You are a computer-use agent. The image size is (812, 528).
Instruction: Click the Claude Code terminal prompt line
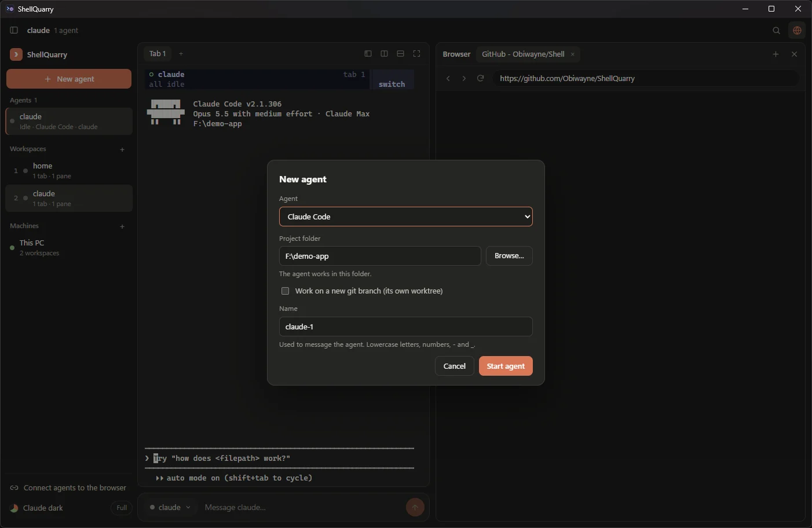click(x=279, y=459)
